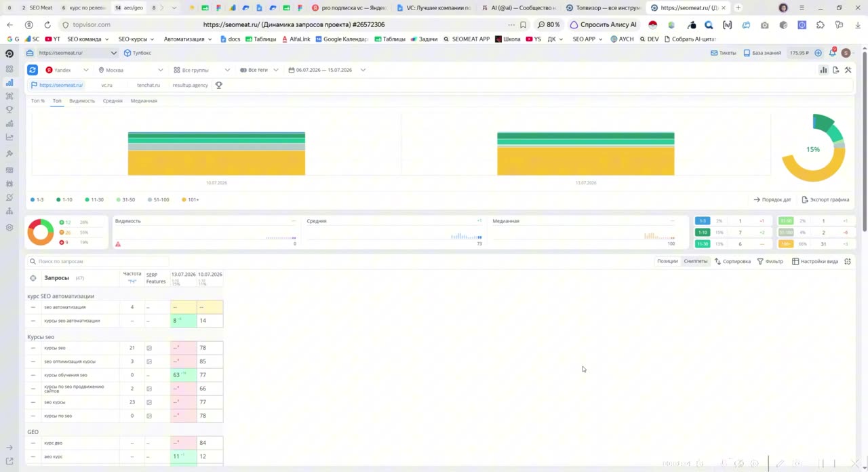Click the browser back arrow

9,24
